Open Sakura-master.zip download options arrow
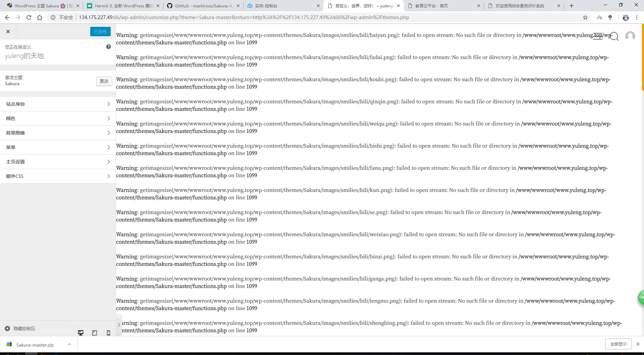 [x=69, y=344]
